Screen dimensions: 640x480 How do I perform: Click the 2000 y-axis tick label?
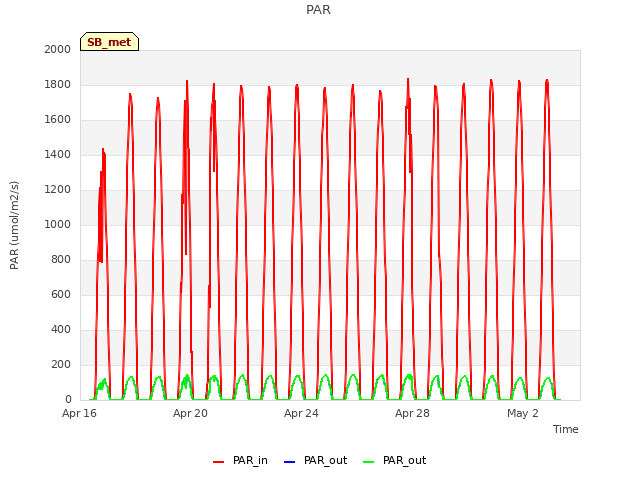58,49
